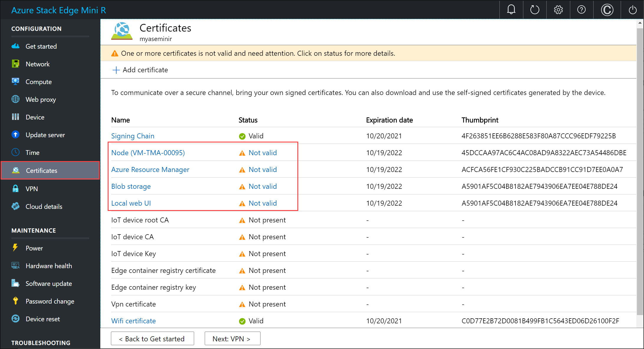The image size is (644, 349).
Task: Click the Valid status for Signing Chain
Action: click(x=256, y=135)
